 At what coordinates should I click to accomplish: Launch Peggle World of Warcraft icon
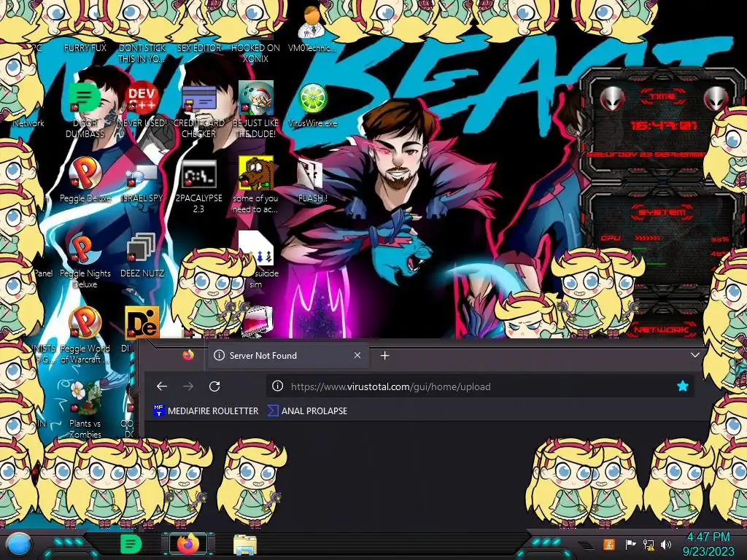point(85,324)
